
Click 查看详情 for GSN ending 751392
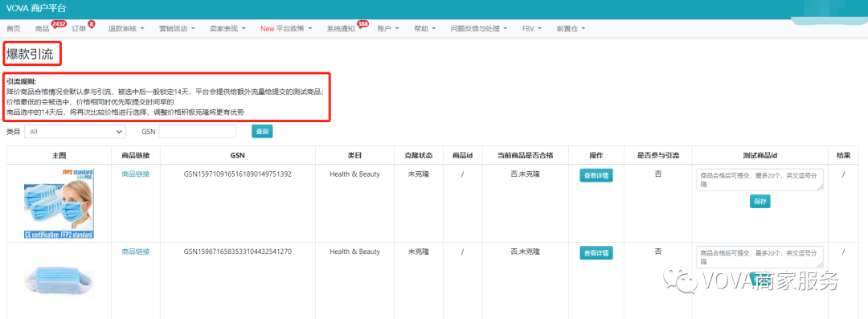coord(596,175)
